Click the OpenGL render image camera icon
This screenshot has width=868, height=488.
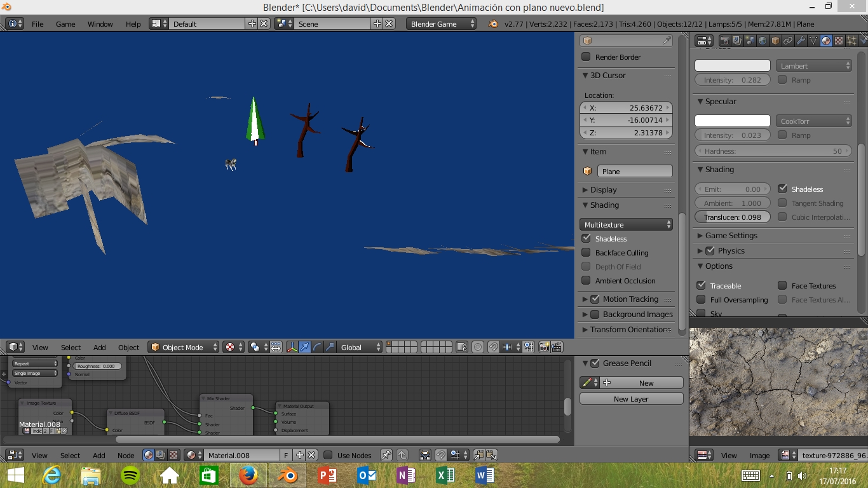point(545,347)
